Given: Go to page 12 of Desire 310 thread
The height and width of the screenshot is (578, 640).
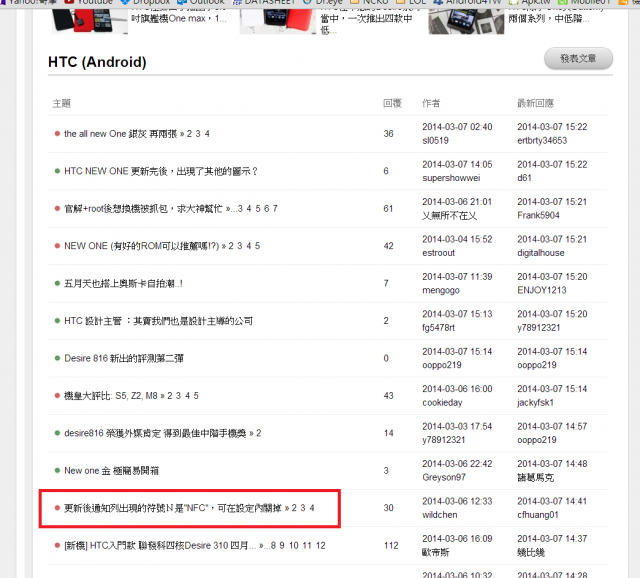Looking at the screenshot, I should coord(321,545).
